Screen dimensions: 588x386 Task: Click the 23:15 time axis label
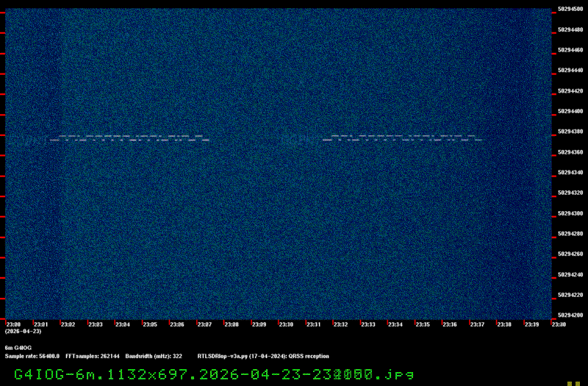pos(423,324)
